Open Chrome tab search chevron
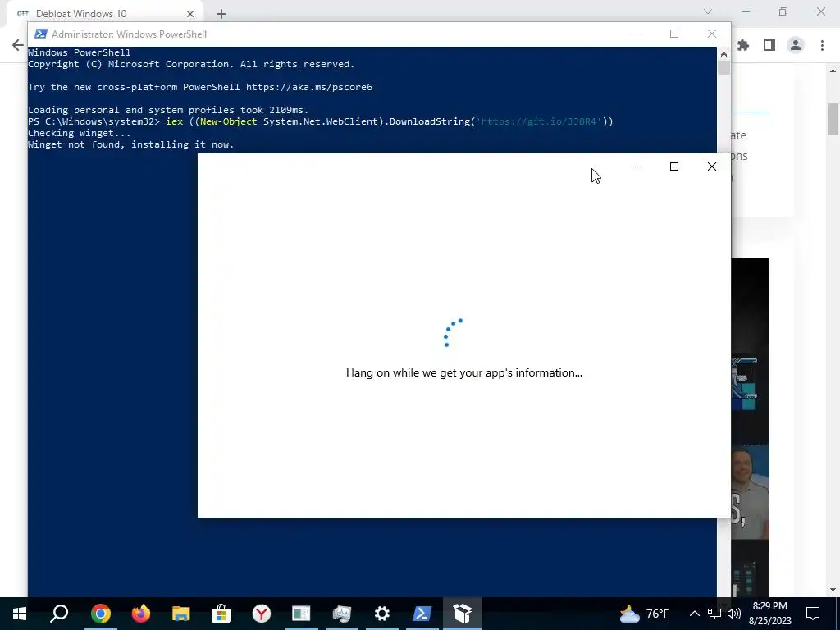The width and height of the screenshot is (840, 630). 708,11
